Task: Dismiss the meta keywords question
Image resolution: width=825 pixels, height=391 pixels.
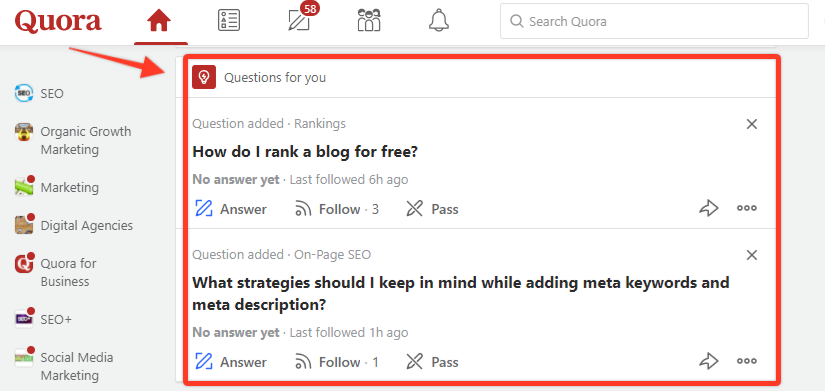Action: coord(752,255)
